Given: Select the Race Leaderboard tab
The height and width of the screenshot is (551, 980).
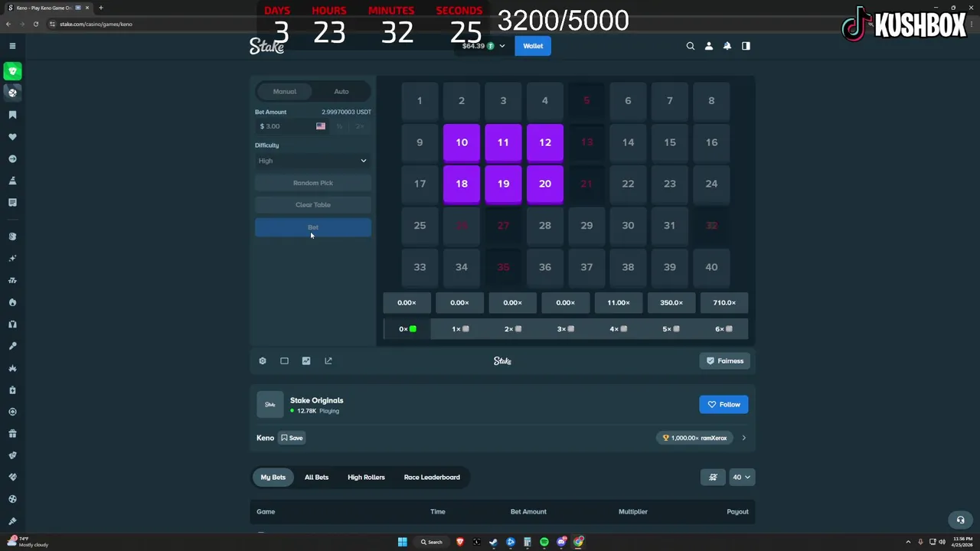Looking at the screenshot, I should coord(432,478).
